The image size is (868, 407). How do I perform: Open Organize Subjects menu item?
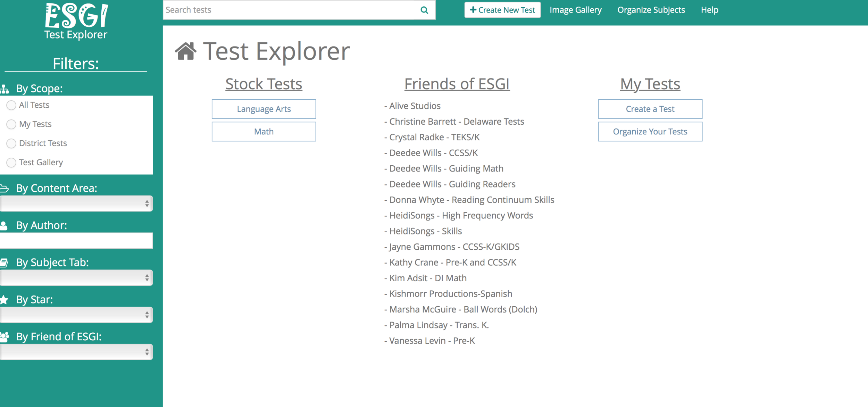[x=651, y=10]
